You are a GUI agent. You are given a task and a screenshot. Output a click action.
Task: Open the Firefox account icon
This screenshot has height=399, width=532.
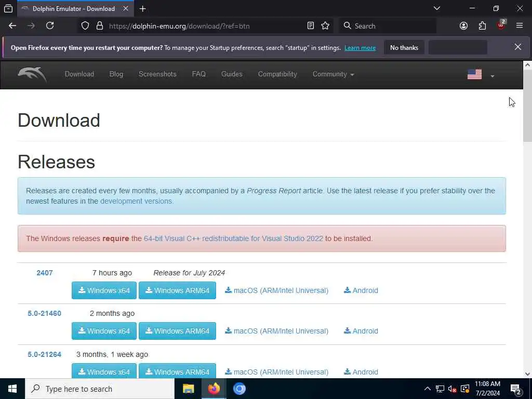coord(463,26)
